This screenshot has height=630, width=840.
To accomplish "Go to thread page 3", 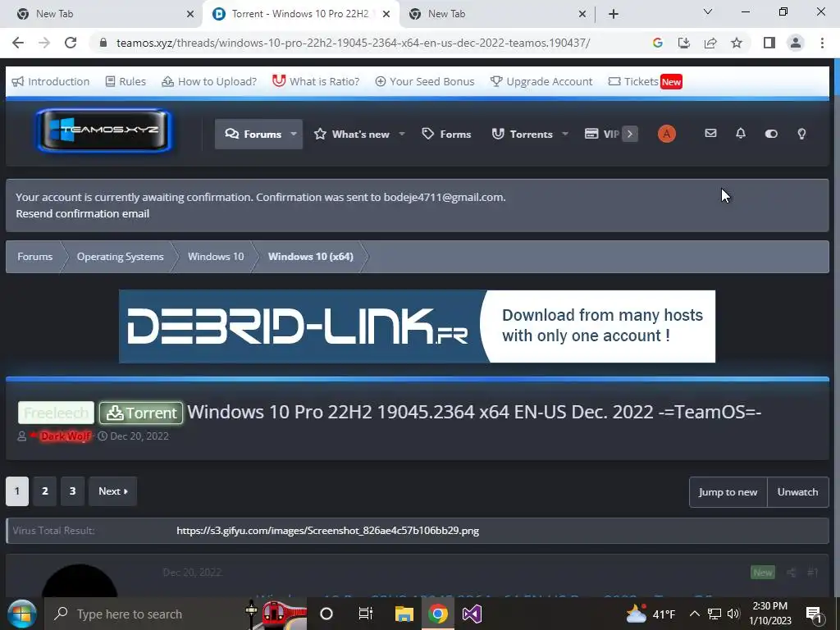I will 72,491.
